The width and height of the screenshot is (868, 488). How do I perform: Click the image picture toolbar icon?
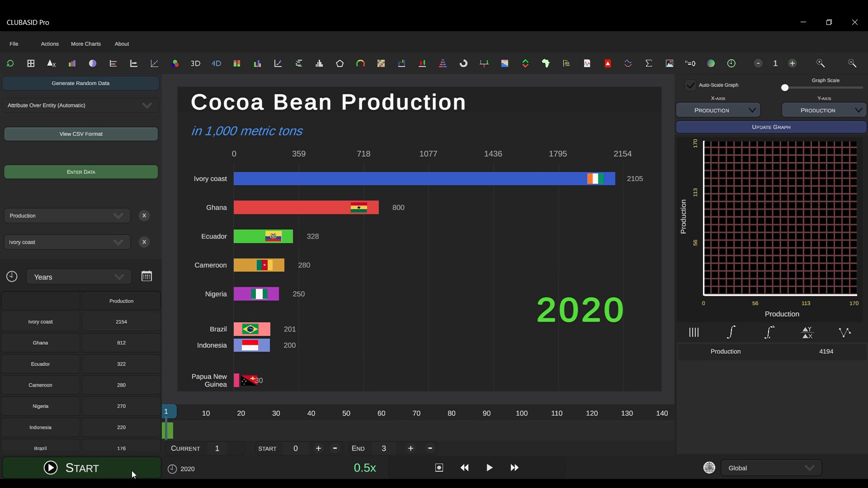pyautogui.click(x=670, y=64)
